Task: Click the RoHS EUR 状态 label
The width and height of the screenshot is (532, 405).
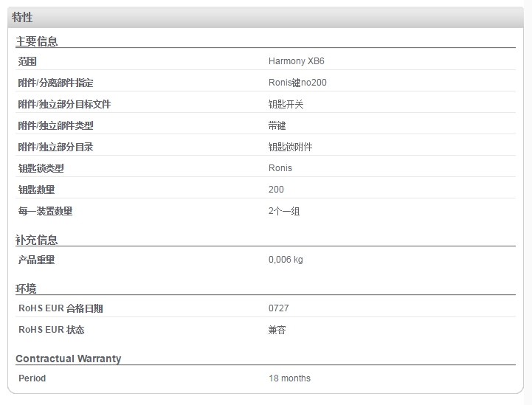Action: [x=52, y=330]
